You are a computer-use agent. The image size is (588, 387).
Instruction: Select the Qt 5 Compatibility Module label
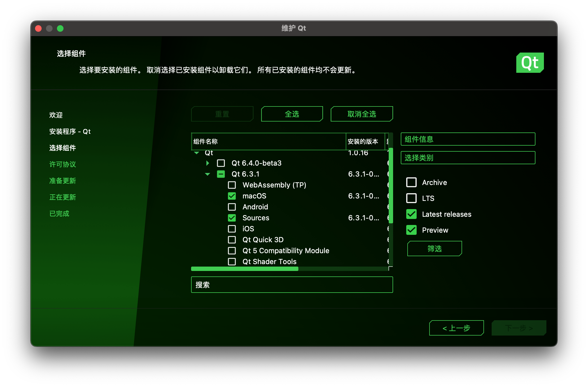[286, 251]
